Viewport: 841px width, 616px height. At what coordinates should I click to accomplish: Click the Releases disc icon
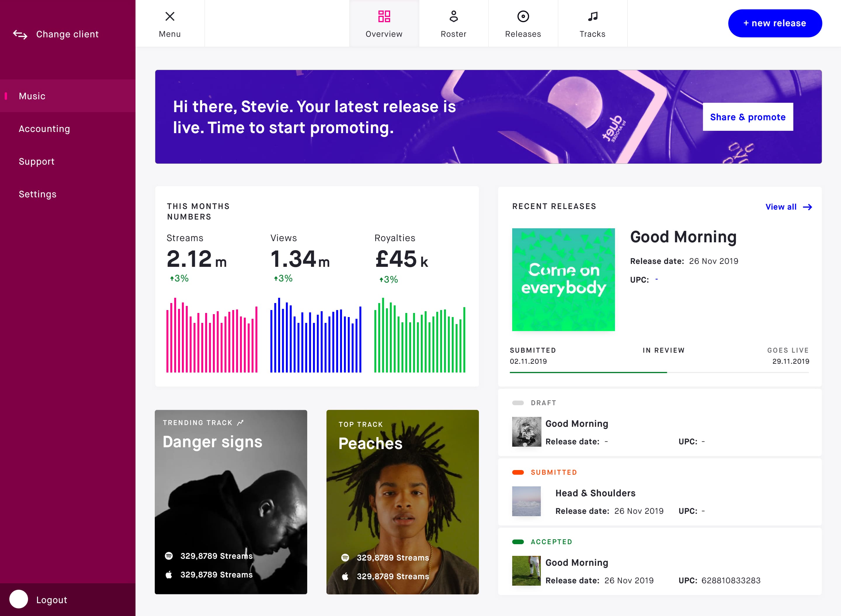[523, 16]
